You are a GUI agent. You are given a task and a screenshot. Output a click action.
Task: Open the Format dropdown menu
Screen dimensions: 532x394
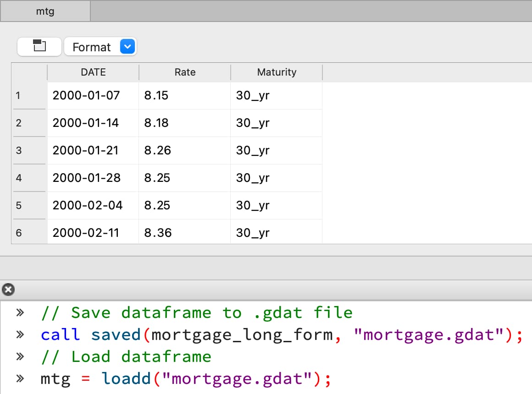point(92,47)
